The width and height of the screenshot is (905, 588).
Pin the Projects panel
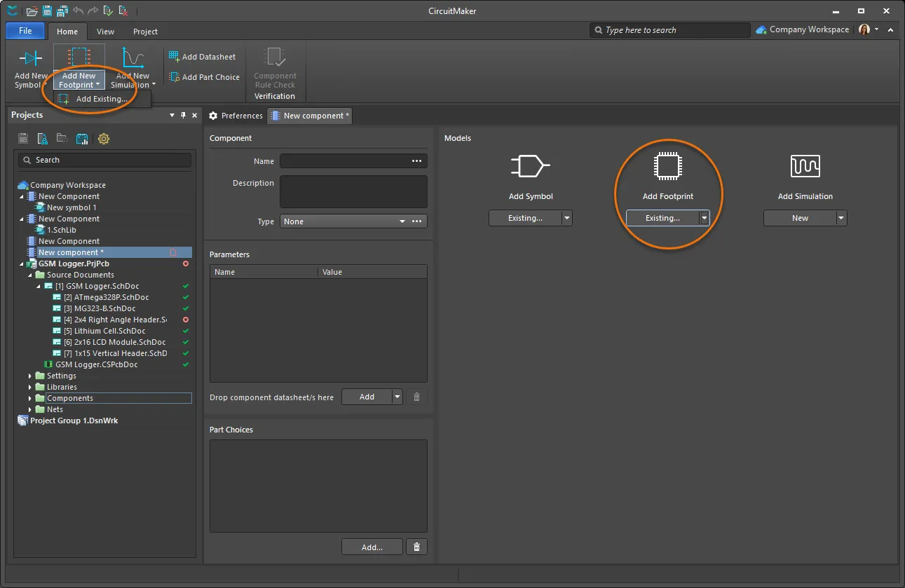[x=184, y=115]
